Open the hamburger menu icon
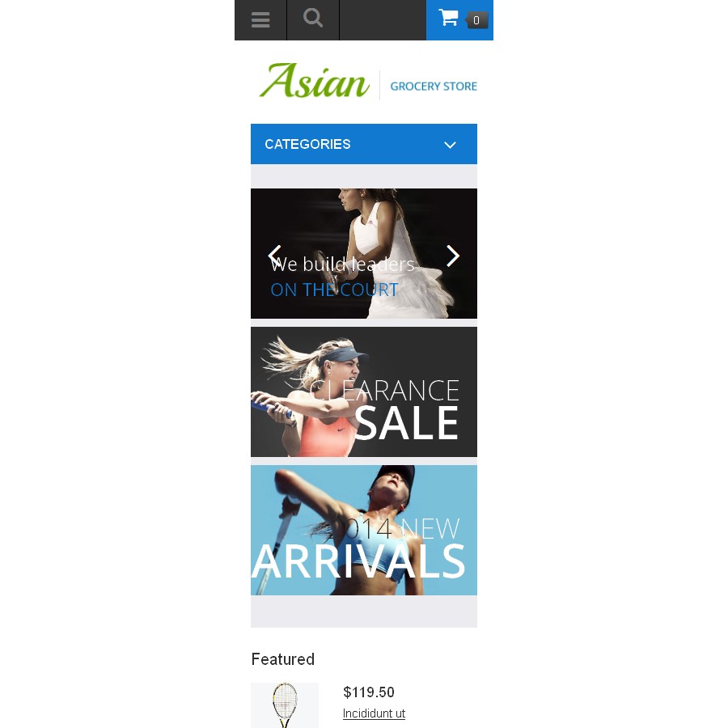728x728 pixels. (260, 20)
